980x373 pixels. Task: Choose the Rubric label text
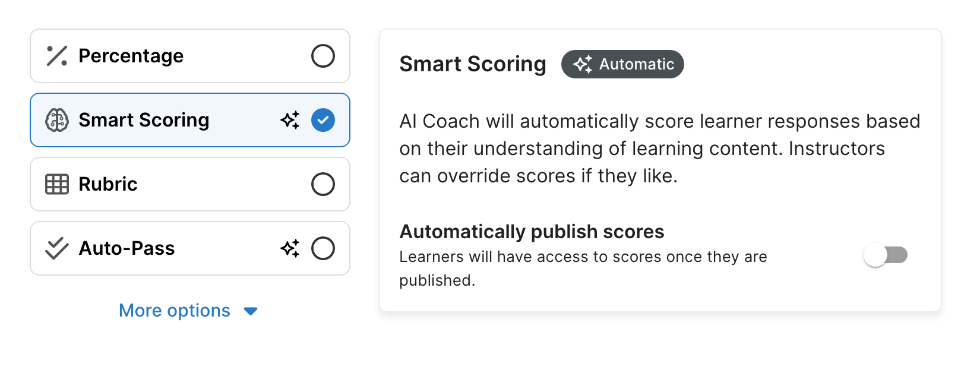[x=108, y=184]
